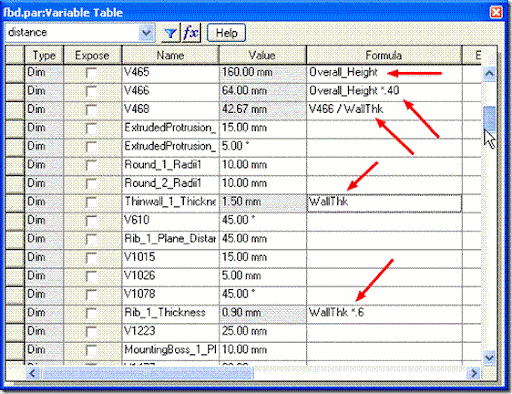Open the fx function wizard
Screen dimensions: 512x394
pos(191,33)
